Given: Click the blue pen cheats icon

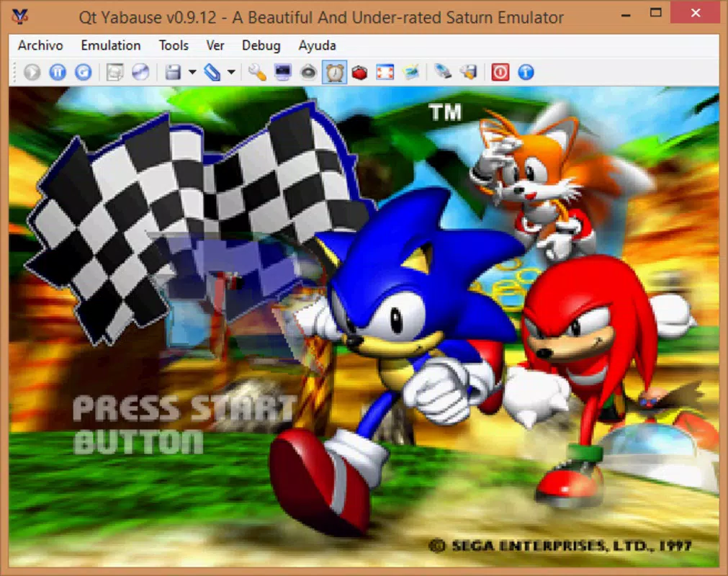Looking at the screenshot, I should click(x=442, y=73).
